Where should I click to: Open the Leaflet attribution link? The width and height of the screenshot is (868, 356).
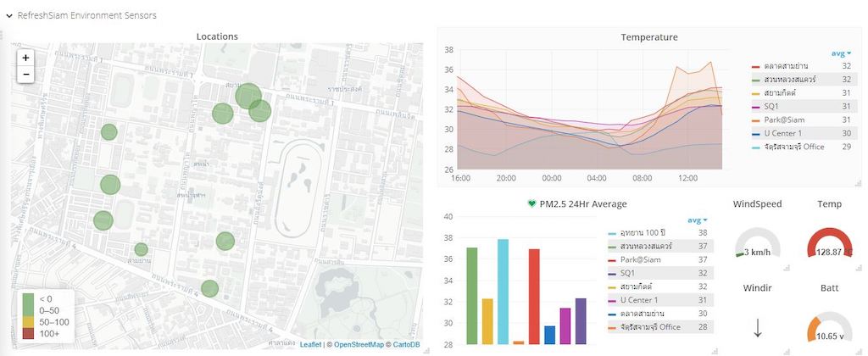click(x=310, y=345)
